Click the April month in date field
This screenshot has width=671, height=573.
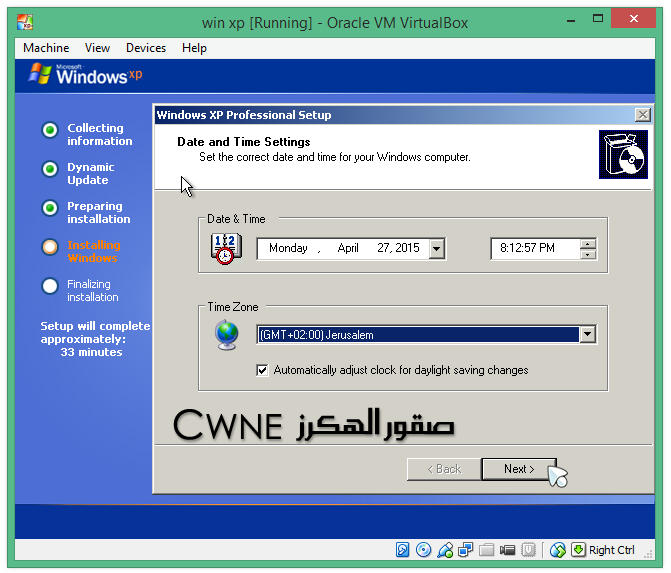coord(347,248)
